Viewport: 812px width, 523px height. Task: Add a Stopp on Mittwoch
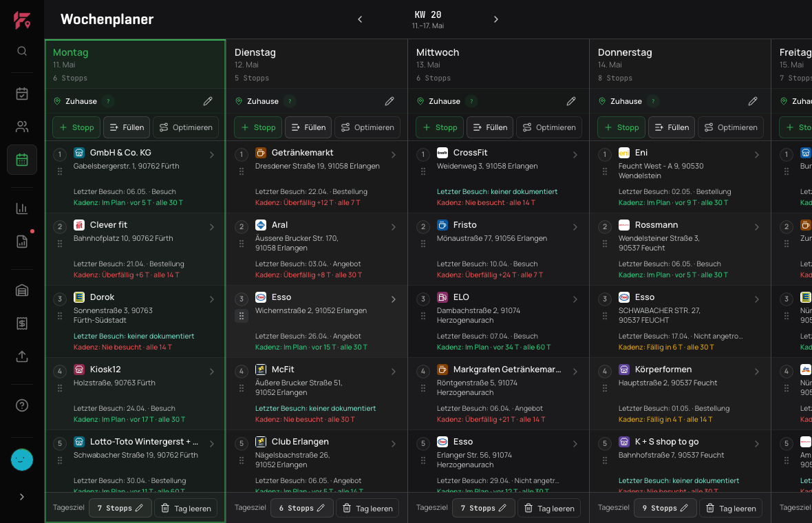click(x=440, y=127)
